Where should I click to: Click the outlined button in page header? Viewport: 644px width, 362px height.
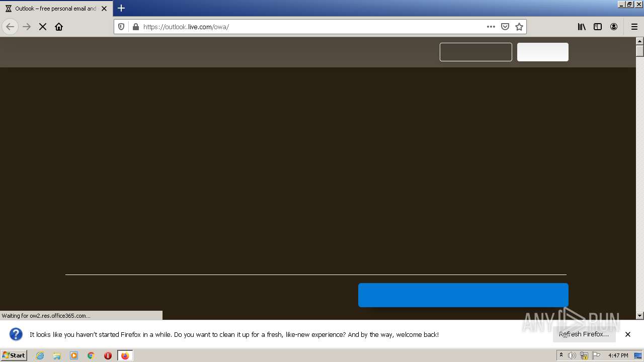click(476, 52)
